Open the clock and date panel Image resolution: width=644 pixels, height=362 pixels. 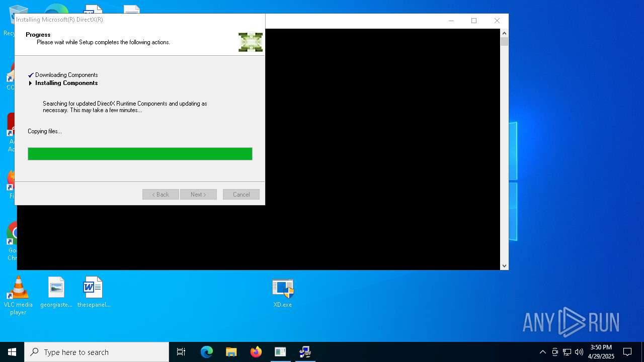pyautogui.click(x=601, y=352)
